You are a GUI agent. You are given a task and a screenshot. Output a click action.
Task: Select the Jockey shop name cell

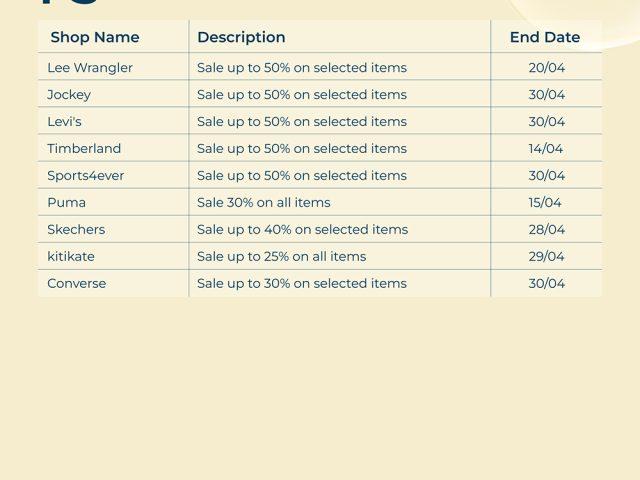click(69, 95)
